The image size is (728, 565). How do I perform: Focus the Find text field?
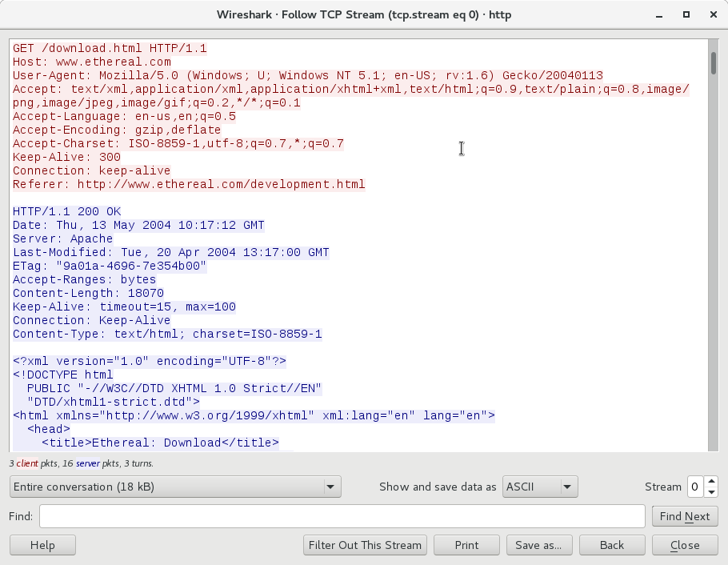[x=342, y=516]
